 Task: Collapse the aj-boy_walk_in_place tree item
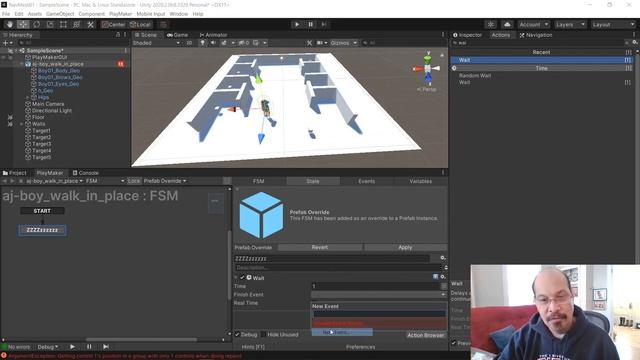(22, 64)
